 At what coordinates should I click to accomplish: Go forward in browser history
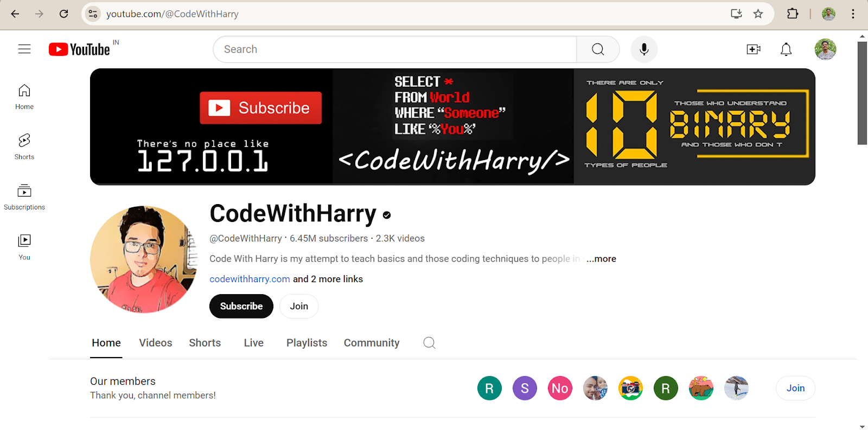pos(39,14)
